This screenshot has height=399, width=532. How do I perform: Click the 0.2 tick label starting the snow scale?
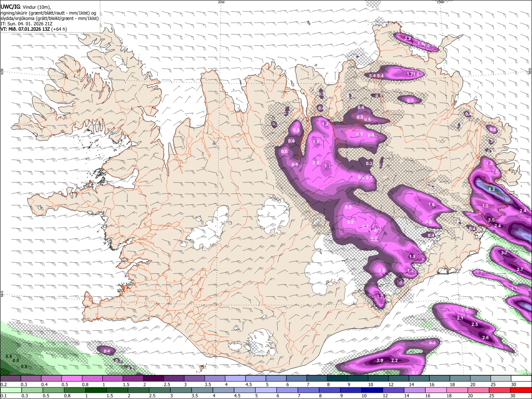pos(3,384)
